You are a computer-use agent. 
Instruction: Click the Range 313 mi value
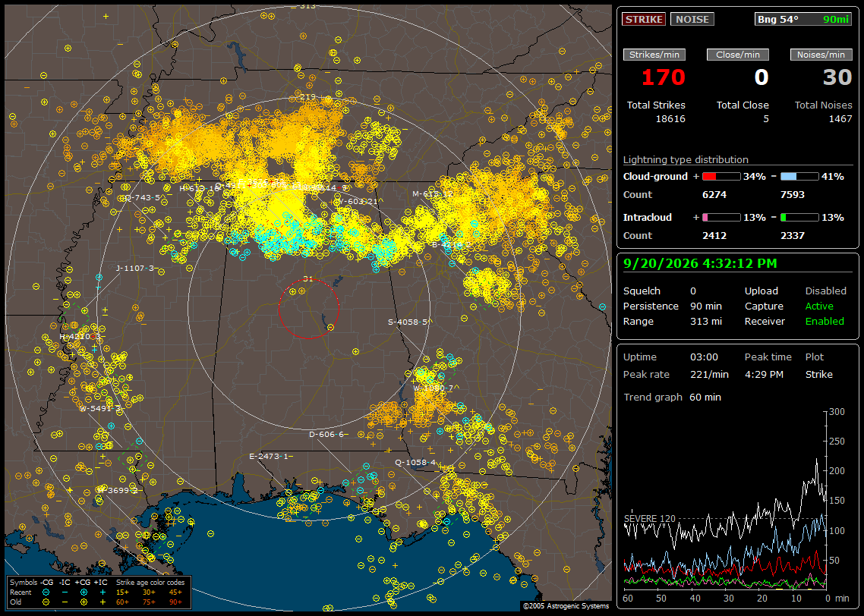pyautogui.click(x=706, y=322)
